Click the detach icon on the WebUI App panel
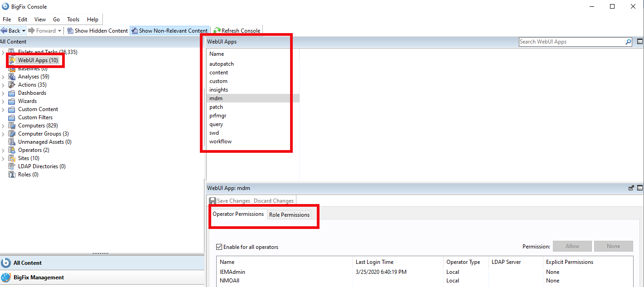 [x=631, y=188]
